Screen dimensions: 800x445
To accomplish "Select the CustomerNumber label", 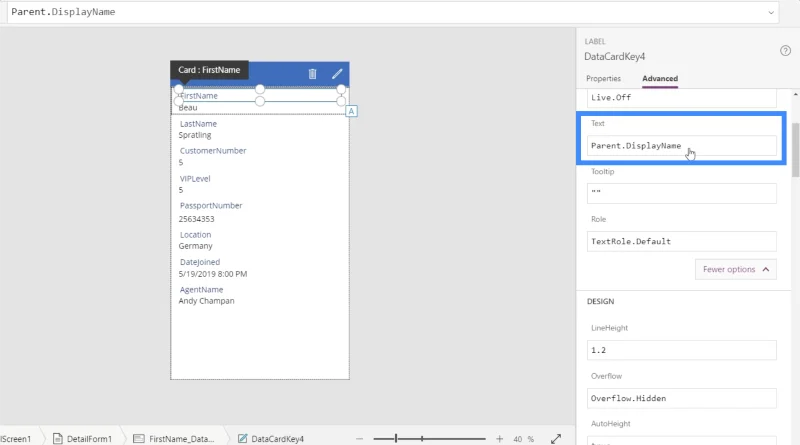I will [x=213, y=151].
